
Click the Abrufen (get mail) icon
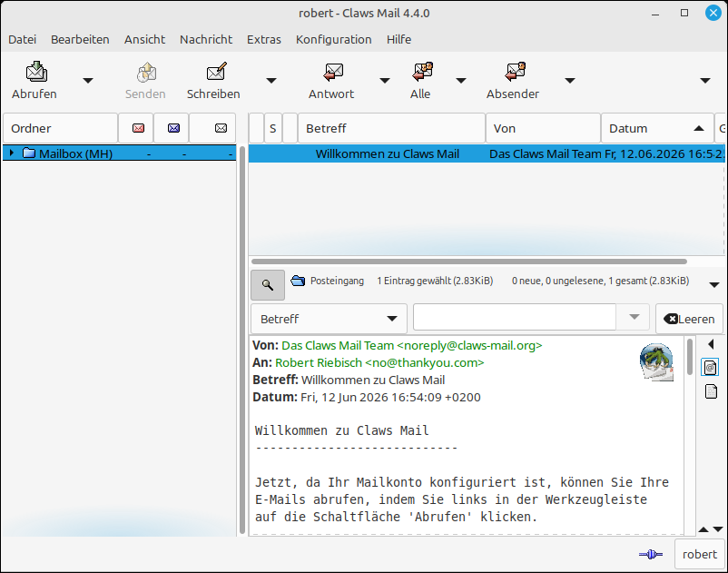click(36, 72)
